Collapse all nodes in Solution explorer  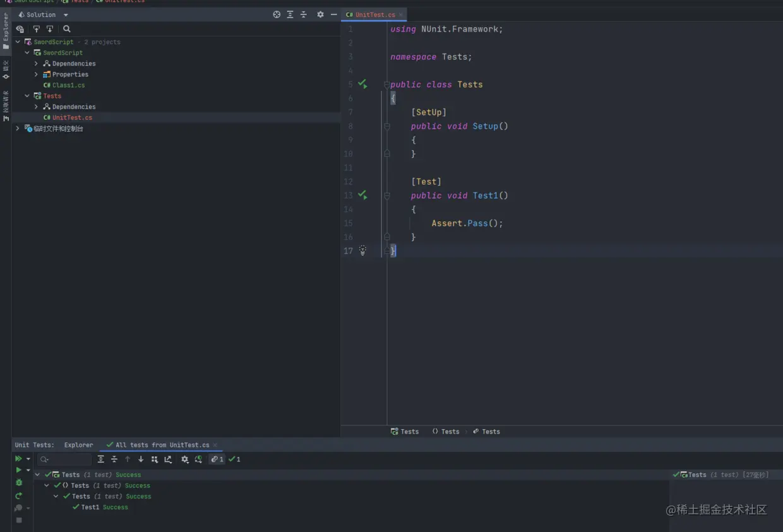point(304,15)
